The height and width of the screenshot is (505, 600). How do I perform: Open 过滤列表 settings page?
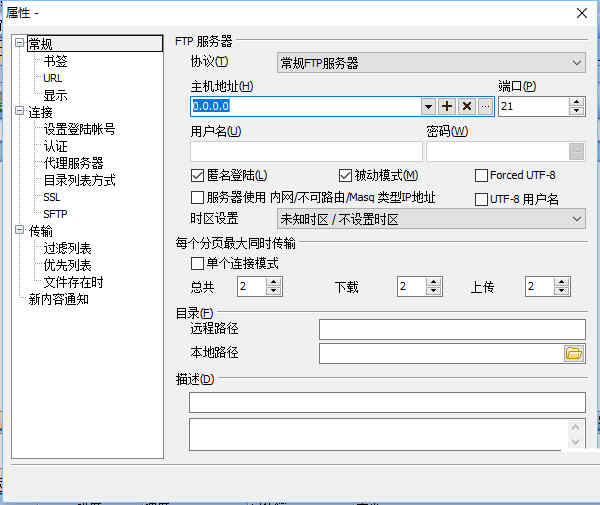67,248
